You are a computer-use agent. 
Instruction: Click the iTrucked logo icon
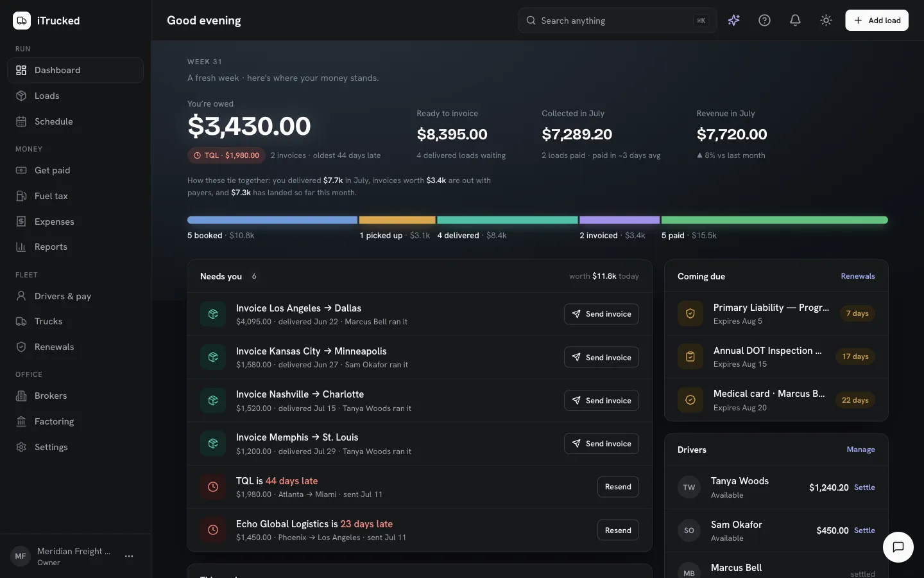[x=22, y=21]
